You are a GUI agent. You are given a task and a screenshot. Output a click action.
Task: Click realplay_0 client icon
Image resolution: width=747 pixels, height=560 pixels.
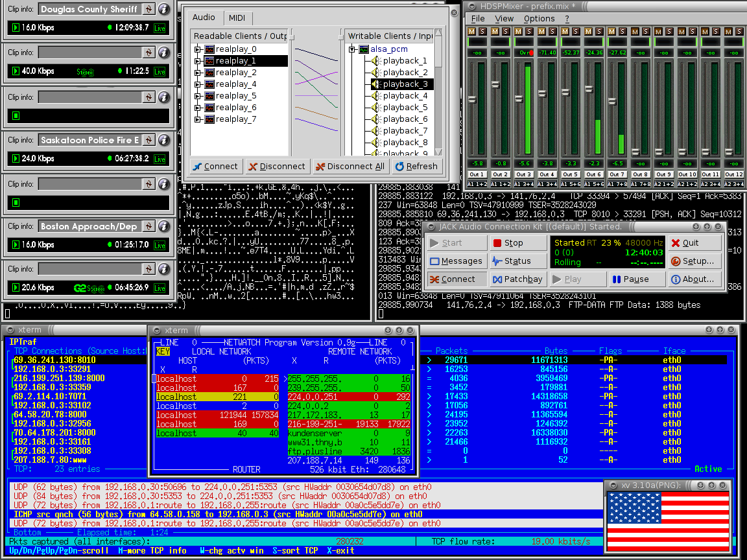[x=209, y=49]
